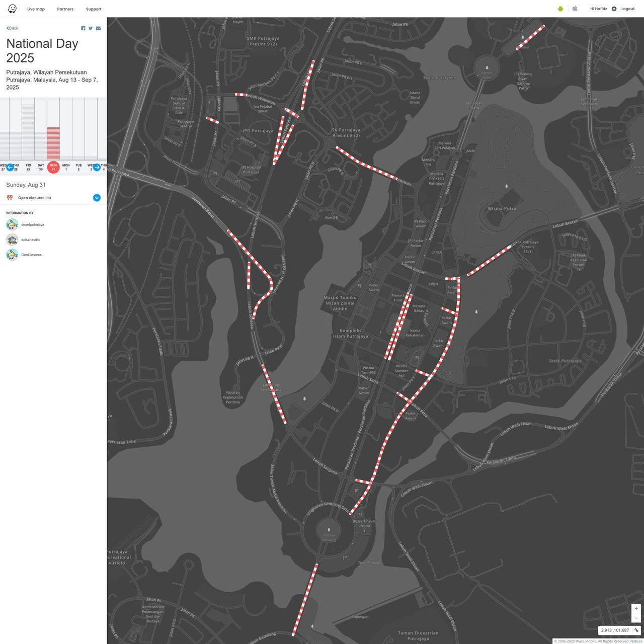Viewport: 644px width, 644px height.
Task: Open the Android app download icon
Action: click(560, 9)
